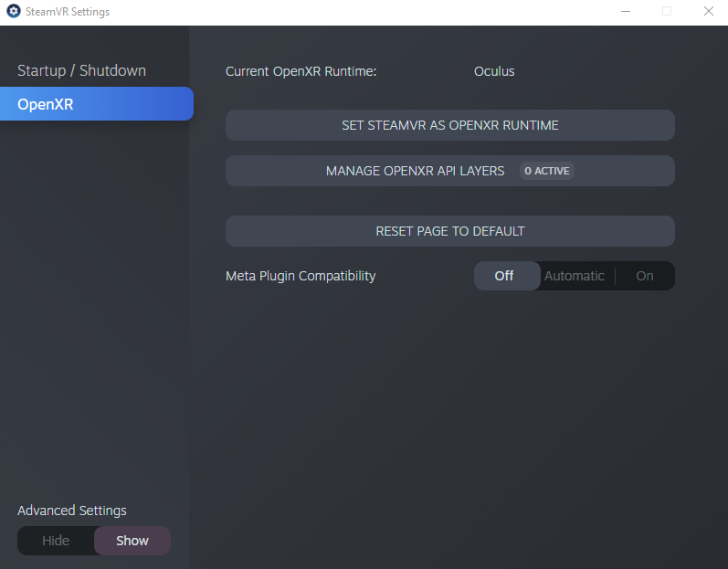
Task: Close the SteamVR Settings window
Action: (x=708, y=12)
